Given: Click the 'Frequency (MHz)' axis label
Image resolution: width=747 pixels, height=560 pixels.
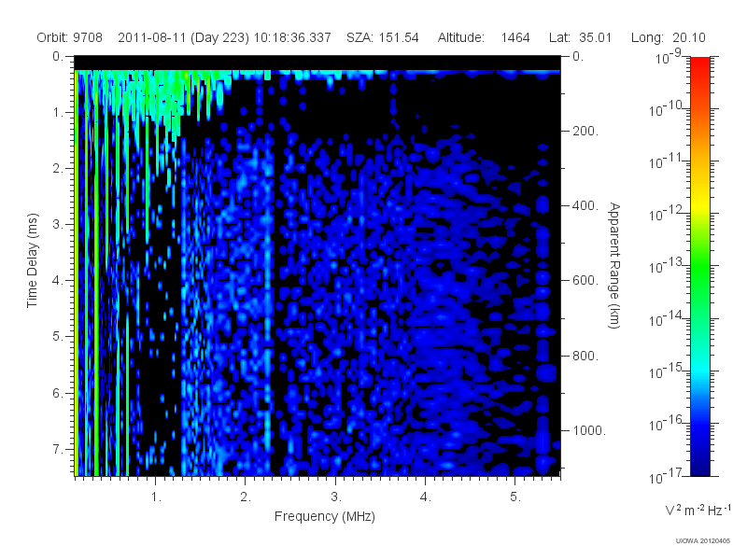Looking at the screenshot, I should tap(325, 517).
